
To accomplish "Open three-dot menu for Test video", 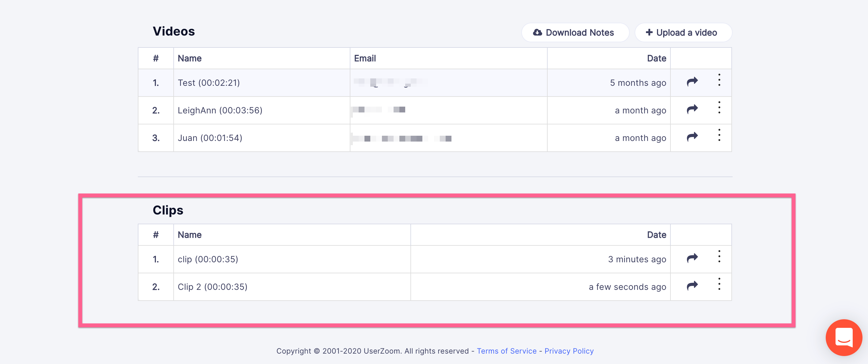I will pyautogui.click(x=719, y=80).
